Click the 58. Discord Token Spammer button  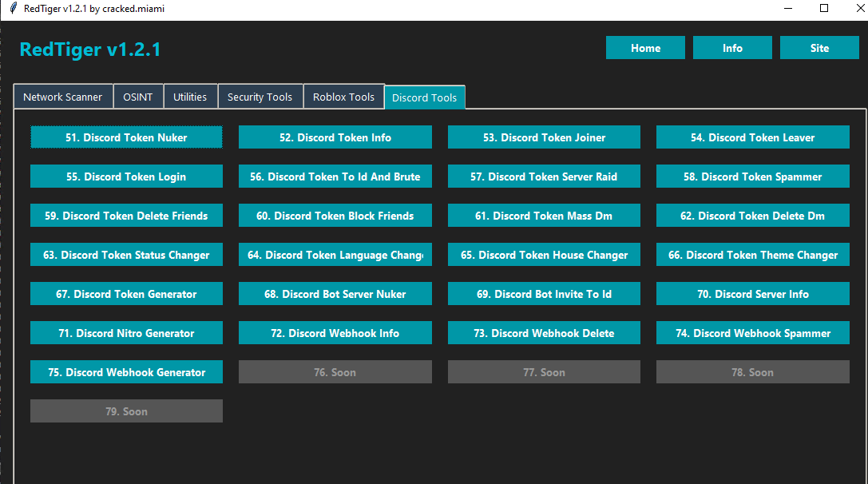753,176
